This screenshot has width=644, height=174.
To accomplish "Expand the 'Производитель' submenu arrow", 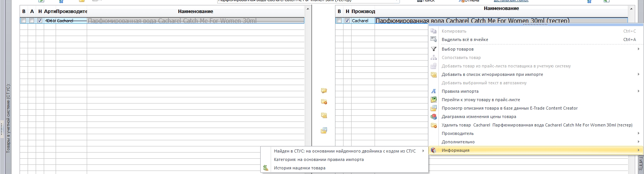I will [639, 133].
